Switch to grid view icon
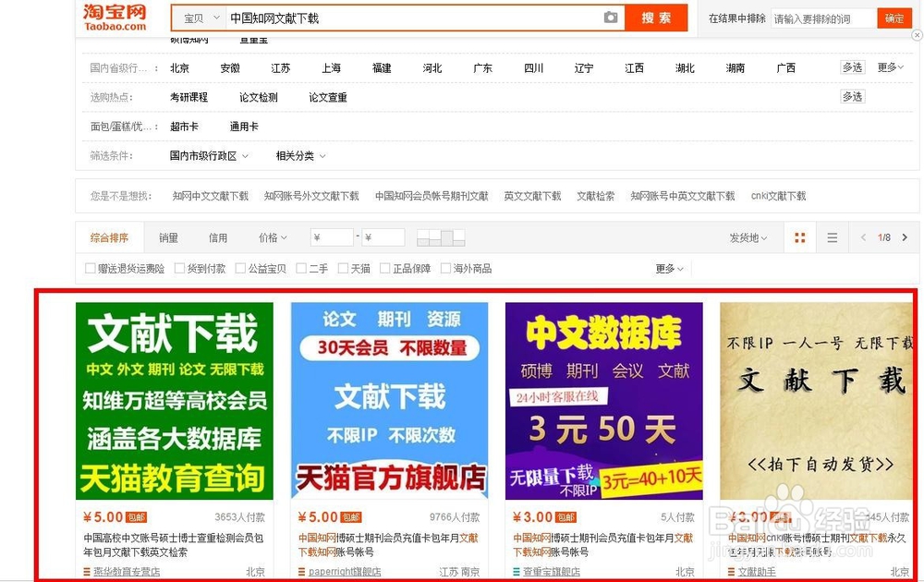The image size is (924, 582). (799, 237)
